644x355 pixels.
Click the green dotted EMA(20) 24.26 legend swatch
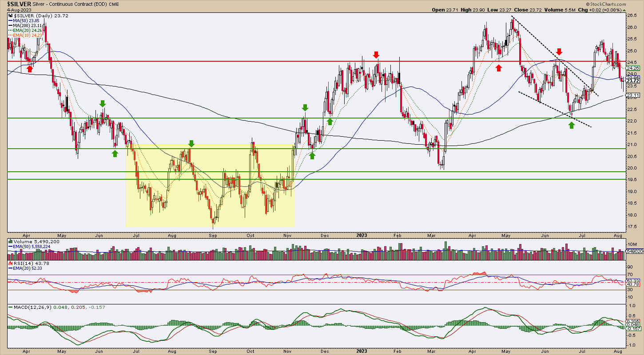point(11,31)
